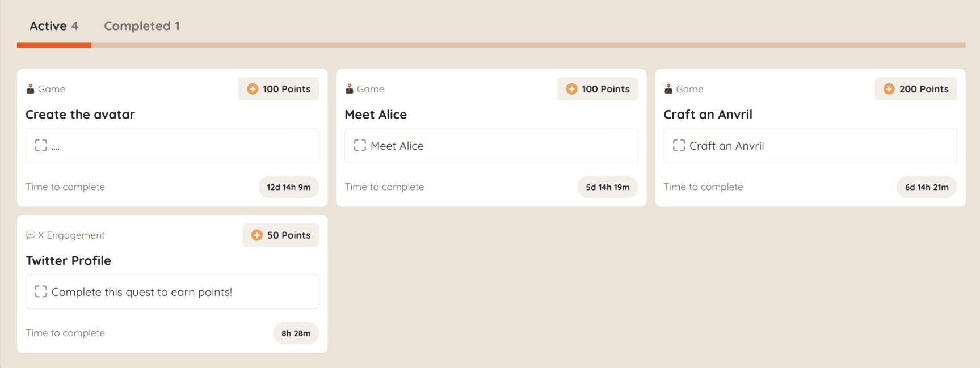Click the 12d 14h 9m time badge
This screenshot has width=980, height=368.
point(288,187)
